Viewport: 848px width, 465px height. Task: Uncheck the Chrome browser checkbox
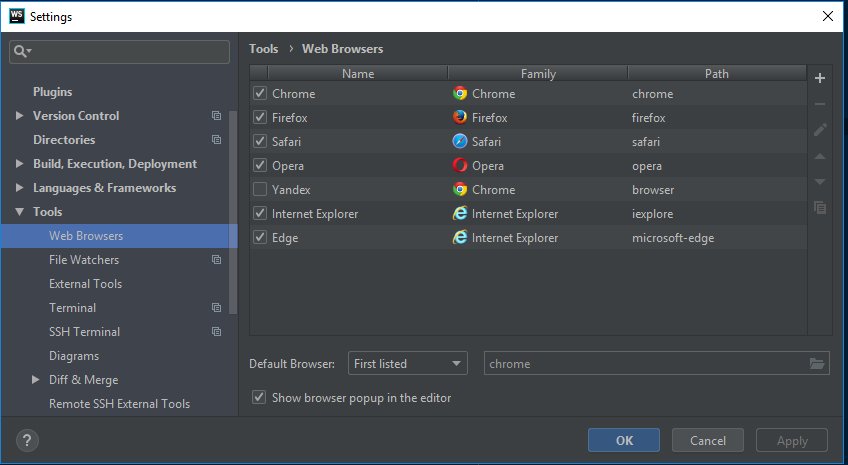260,93
